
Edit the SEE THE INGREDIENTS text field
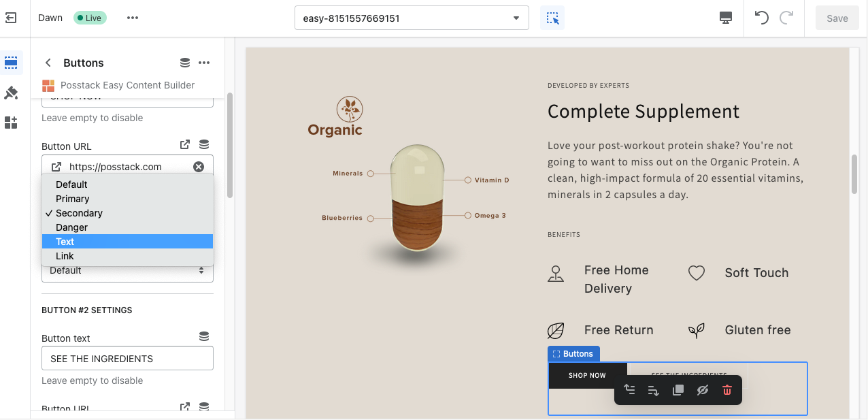127,359
